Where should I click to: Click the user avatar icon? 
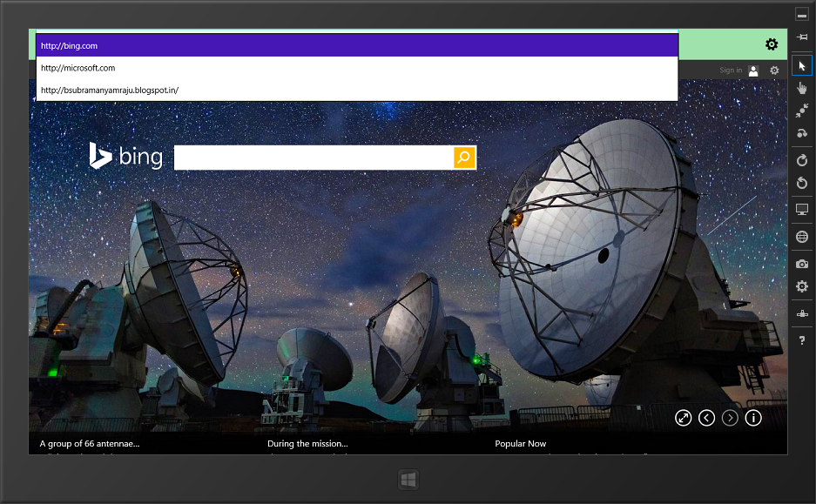(x=753, y=71)
